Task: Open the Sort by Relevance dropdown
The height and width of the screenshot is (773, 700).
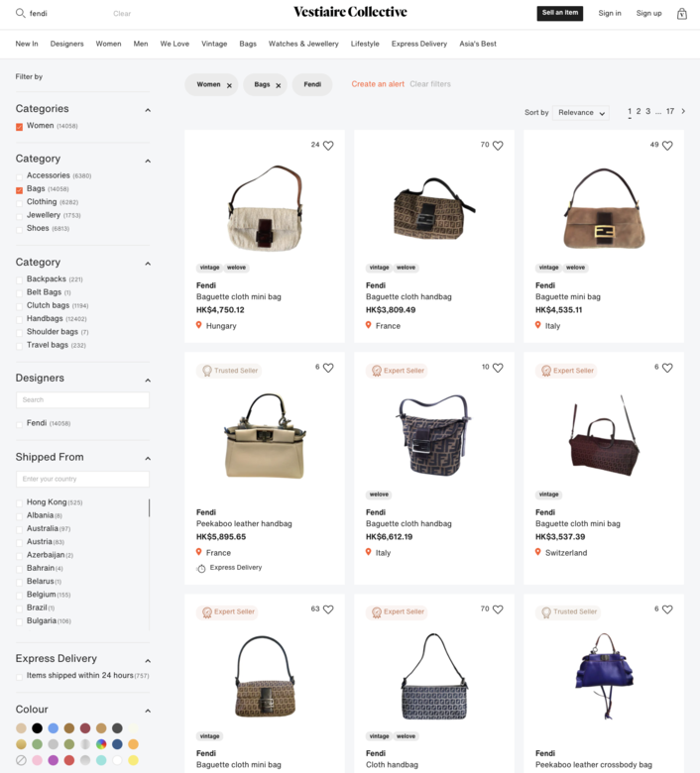Action: 581,113
